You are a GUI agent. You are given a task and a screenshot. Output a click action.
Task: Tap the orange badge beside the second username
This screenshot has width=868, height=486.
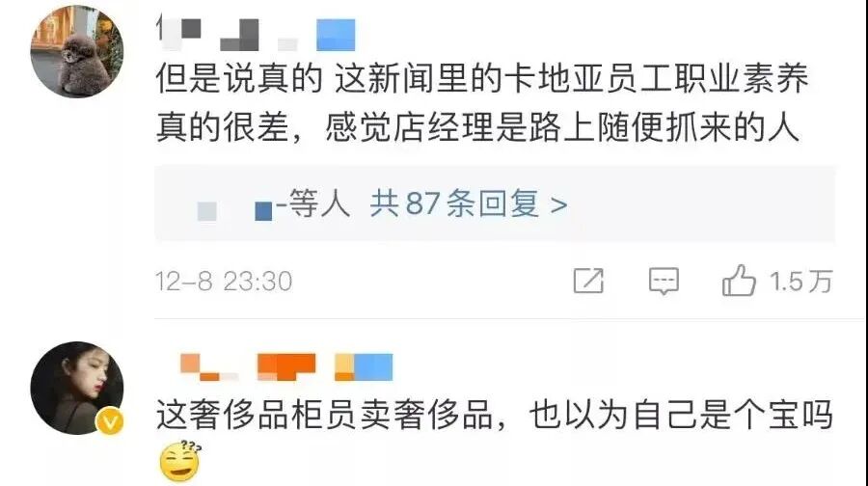pyautogui.click(x=286, y=367)
